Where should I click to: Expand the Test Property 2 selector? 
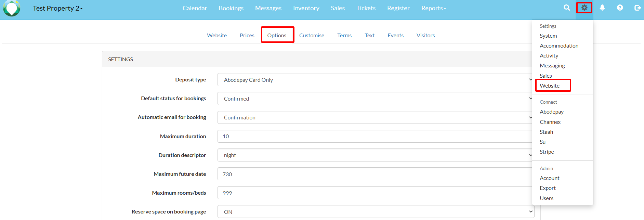click(58, 8)
